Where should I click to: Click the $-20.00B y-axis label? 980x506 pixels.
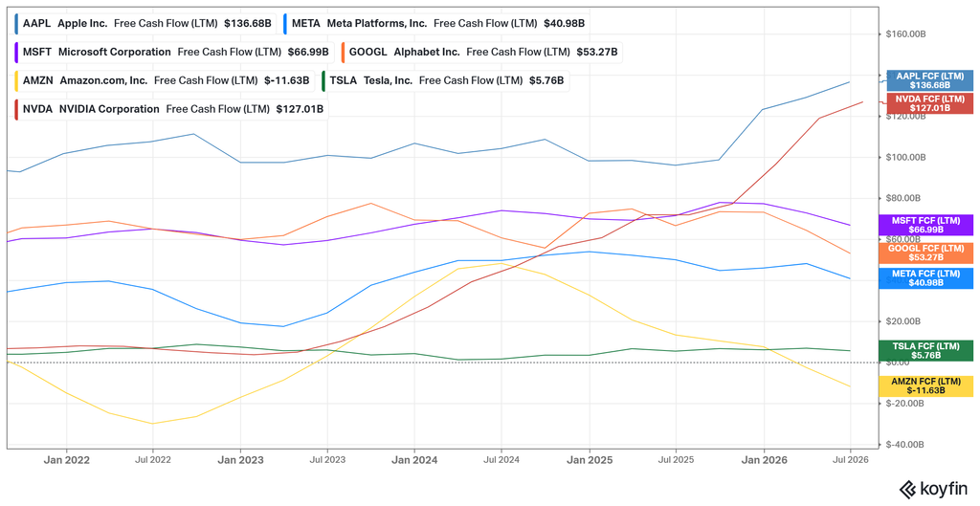point(904,403)
